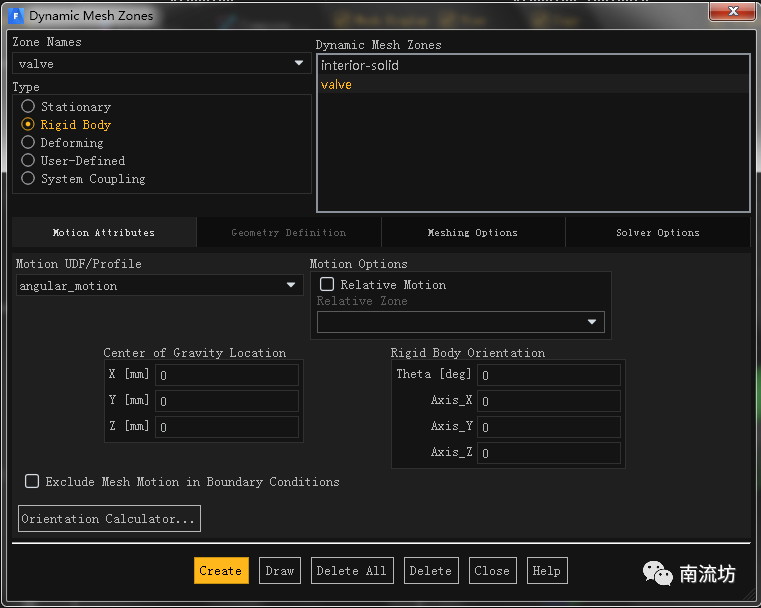Click the Delete All button
This screenshot has width=761, height=608.
[351, 571]
